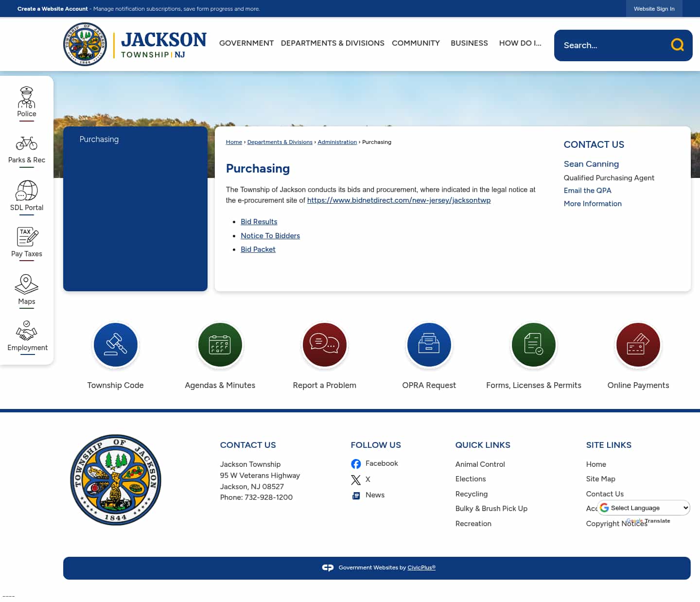Screen dimensions: 700x602
Task: Click inside the Search input field
Action: click(608, 45)
